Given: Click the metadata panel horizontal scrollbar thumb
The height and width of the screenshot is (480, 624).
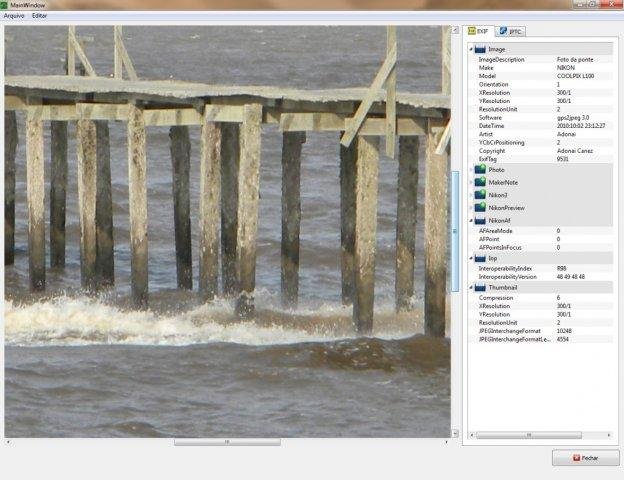Looking at the screenshot, I should (529, 435).
